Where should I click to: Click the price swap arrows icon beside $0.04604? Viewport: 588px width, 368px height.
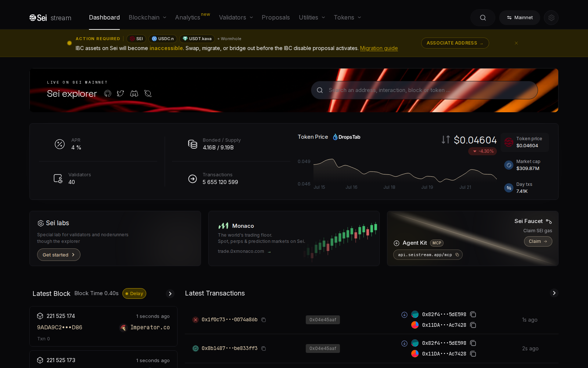pos(445,139)
